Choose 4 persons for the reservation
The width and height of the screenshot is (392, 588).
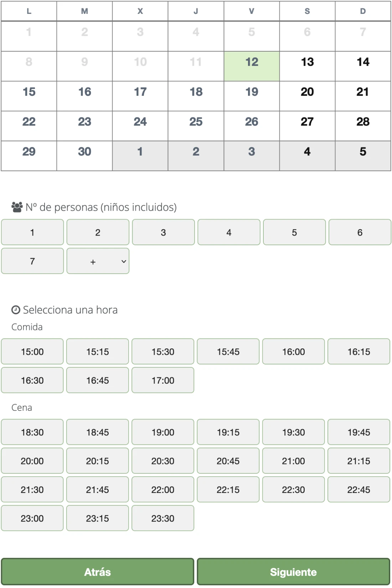click(229, 232)
